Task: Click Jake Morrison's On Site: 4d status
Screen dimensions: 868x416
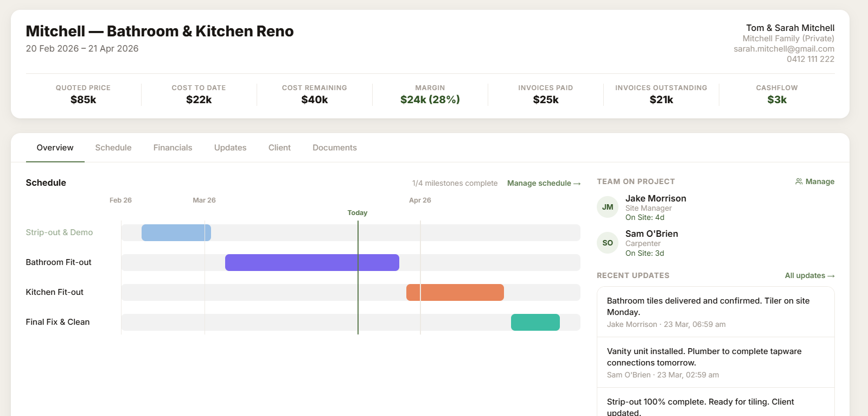Action: coord(644,218)
